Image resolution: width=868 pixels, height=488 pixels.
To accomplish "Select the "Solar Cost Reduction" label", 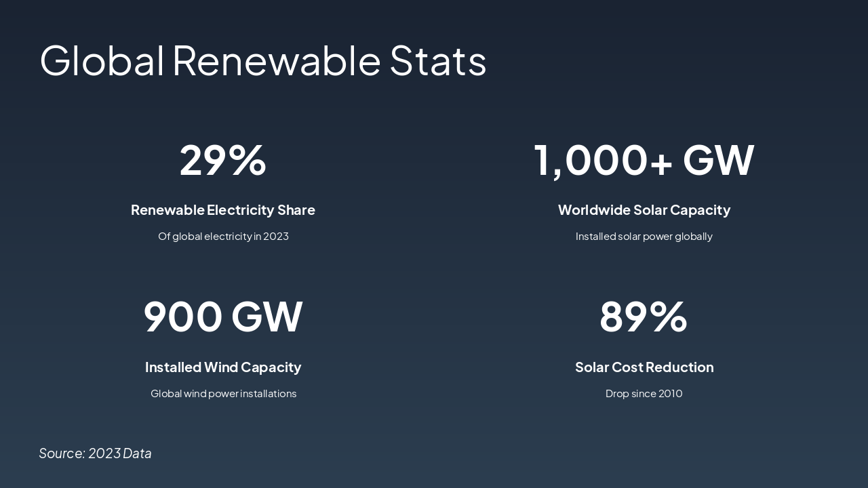I will [x=644, y=367].
